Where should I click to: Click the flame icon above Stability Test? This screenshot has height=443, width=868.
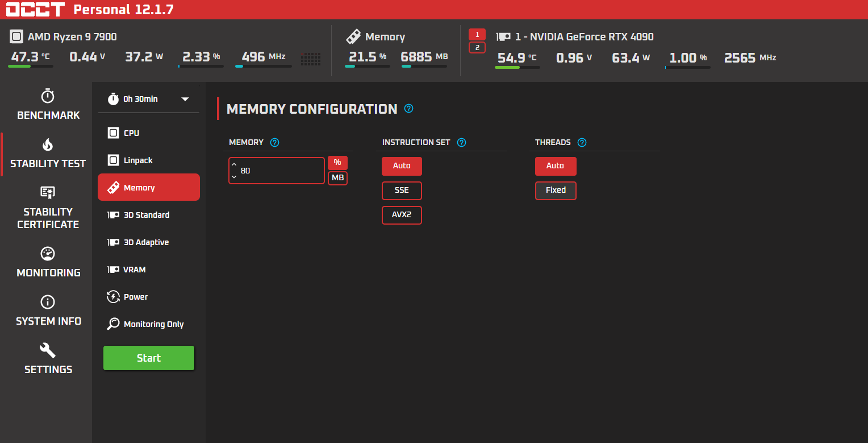48,144
